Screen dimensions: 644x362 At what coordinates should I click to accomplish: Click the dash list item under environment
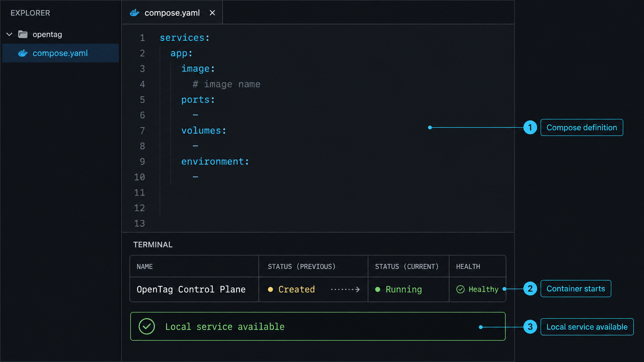[195, 177]
